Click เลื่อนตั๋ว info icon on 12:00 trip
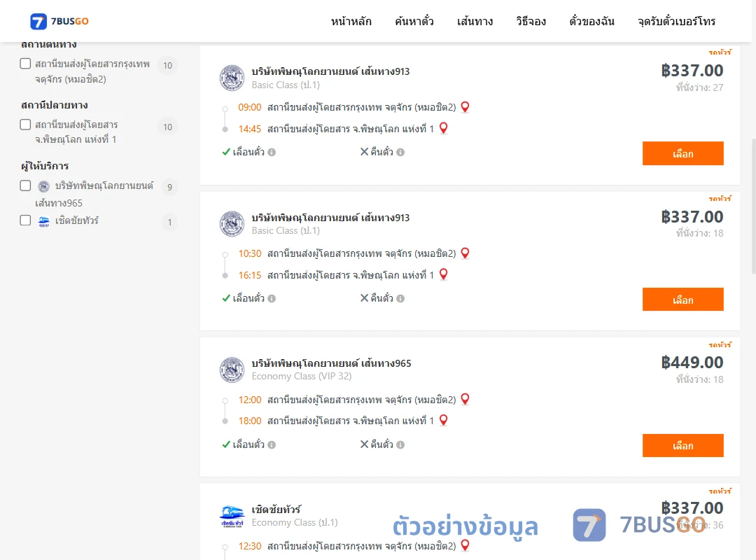The width and height of the screenshot is (756, 560). 272,444
